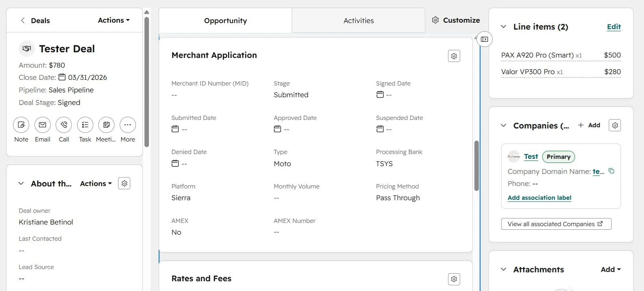Click the Primary label badge

[558, 157]
